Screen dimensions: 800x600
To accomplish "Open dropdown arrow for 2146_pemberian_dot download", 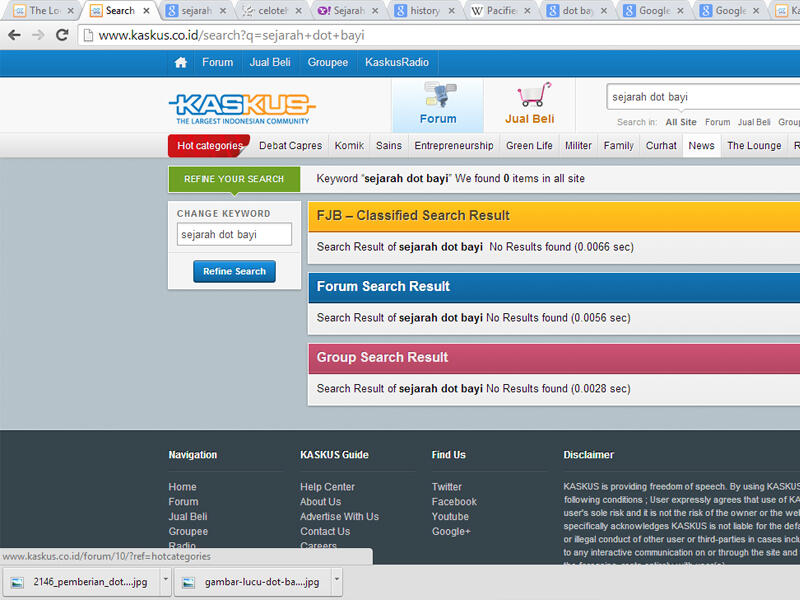I will (165, 580).
